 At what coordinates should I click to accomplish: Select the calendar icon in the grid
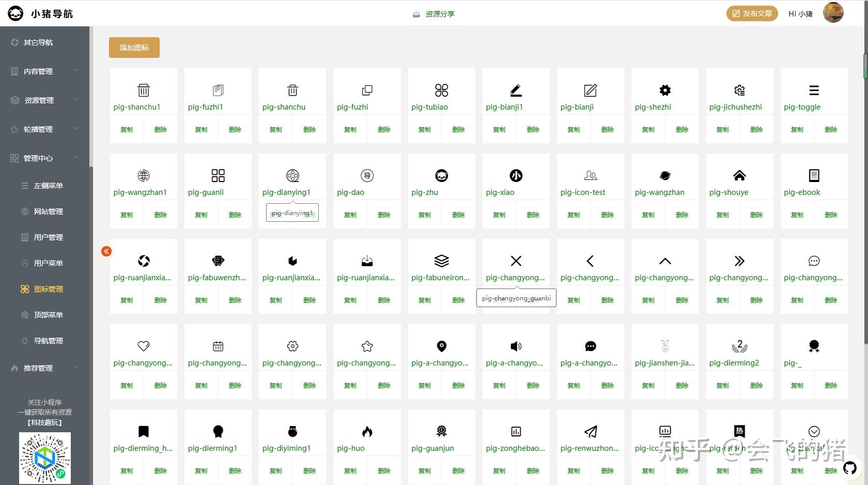coord(218,346)
